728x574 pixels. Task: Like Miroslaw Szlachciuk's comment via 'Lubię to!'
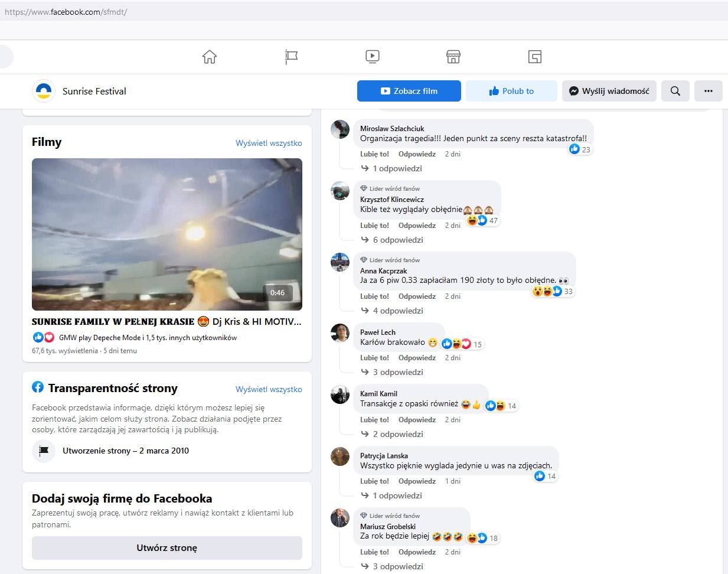[x=374, y=154]
